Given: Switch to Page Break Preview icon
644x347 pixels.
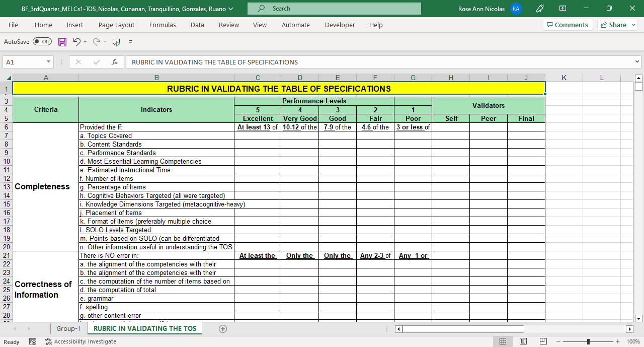Looking at the screenshot, I should coord(543,341).
